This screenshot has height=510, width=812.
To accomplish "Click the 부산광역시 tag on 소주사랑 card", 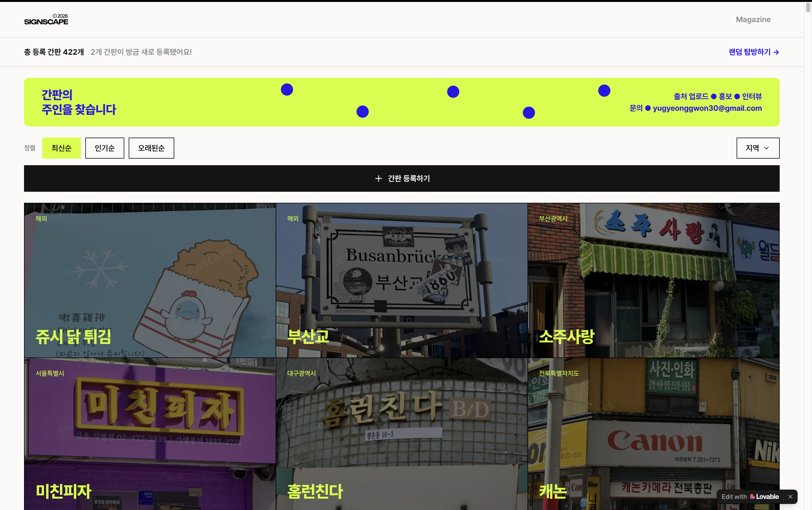I will 553,219.
